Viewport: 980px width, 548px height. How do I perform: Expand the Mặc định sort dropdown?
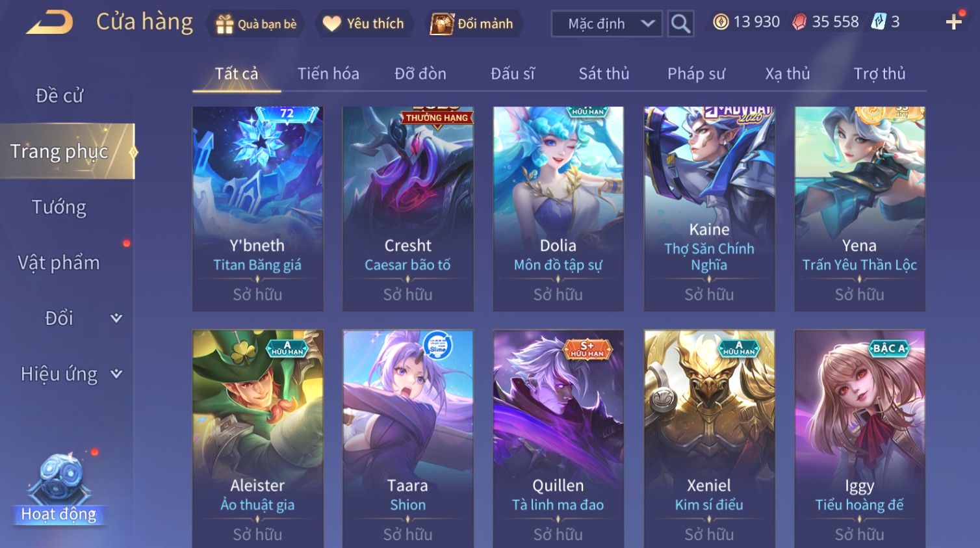tap(607, 24)
